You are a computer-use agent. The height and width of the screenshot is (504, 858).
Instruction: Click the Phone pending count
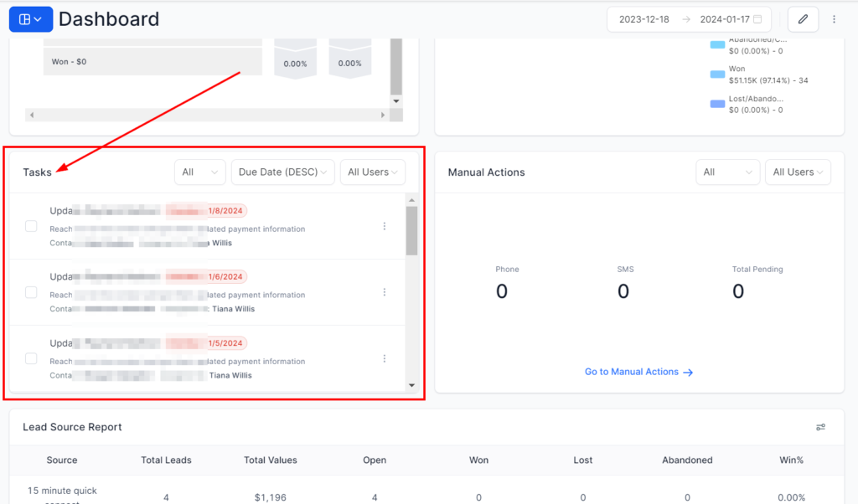click(502, 291)
